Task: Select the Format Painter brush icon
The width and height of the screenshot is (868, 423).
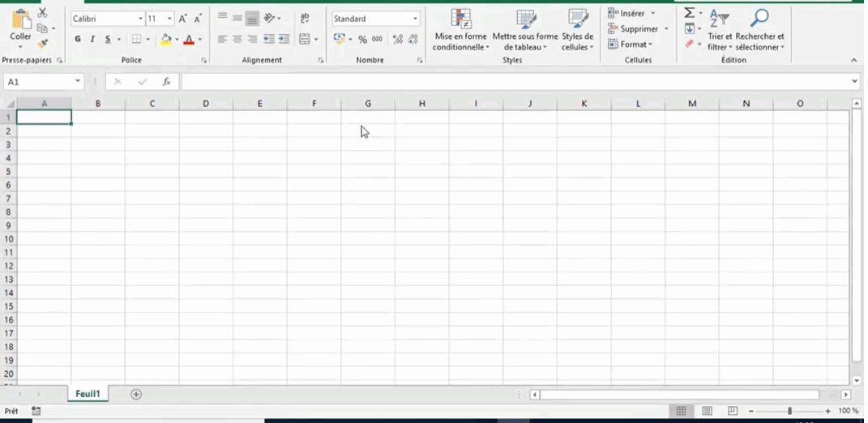Action: click(x=42, y=44)
